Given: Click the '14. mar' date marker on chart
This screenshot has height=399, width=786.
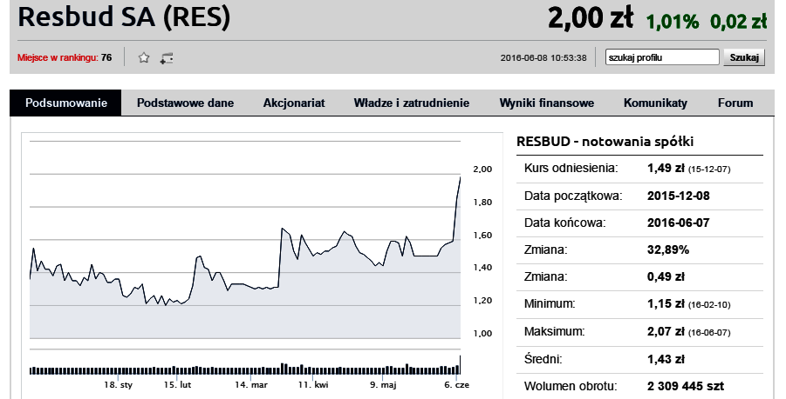Looking at the screenshot, I should [x=251, y=385].
